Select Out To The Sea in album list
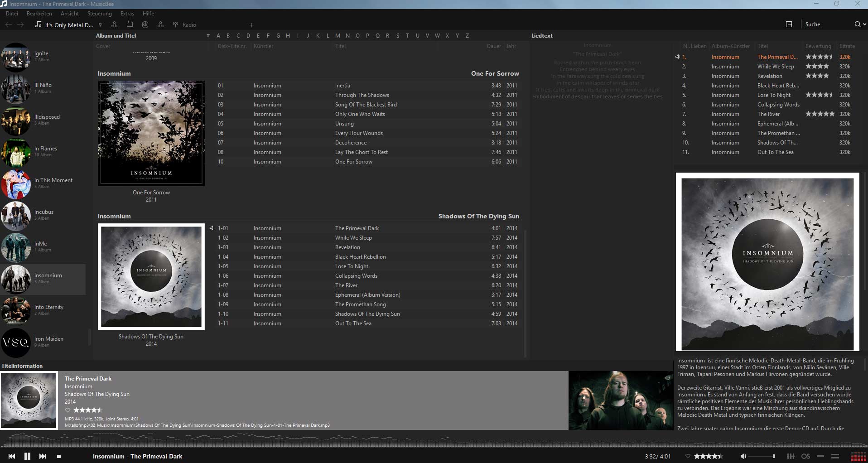The height and width of the screenshot is (463, 868). [367, 323]
